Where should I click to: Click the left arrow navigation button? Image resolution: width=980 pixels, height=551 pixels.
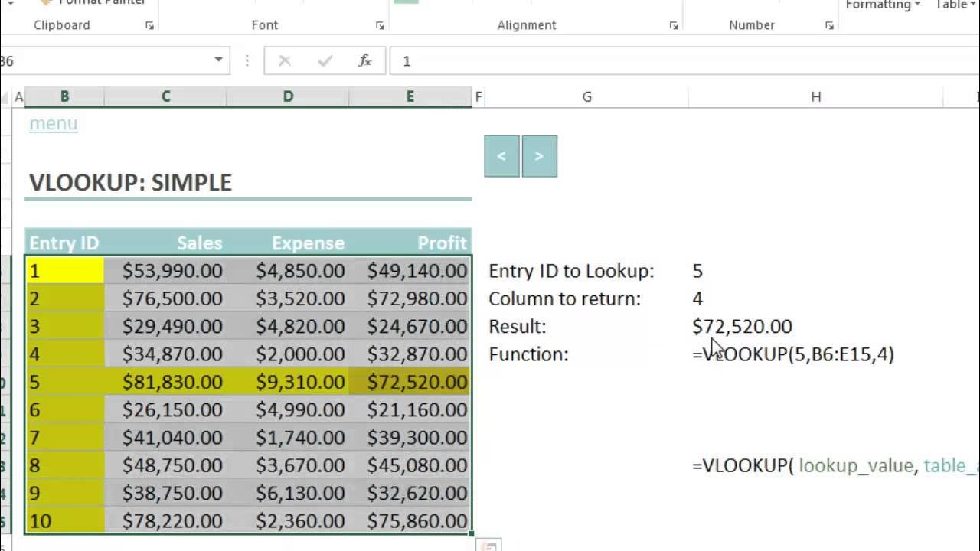[501, 155]
